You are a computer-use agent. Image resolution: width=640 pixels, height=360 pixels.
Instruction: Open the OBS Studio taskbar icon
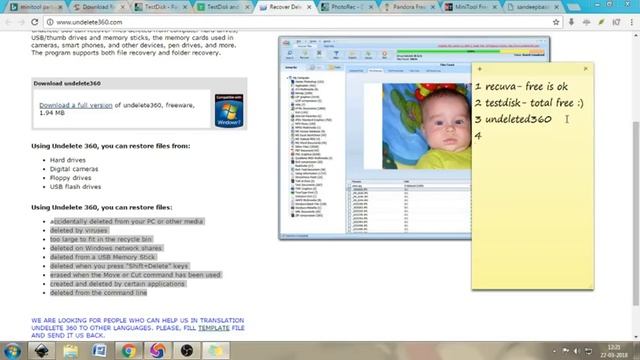(x=187, y=351)
